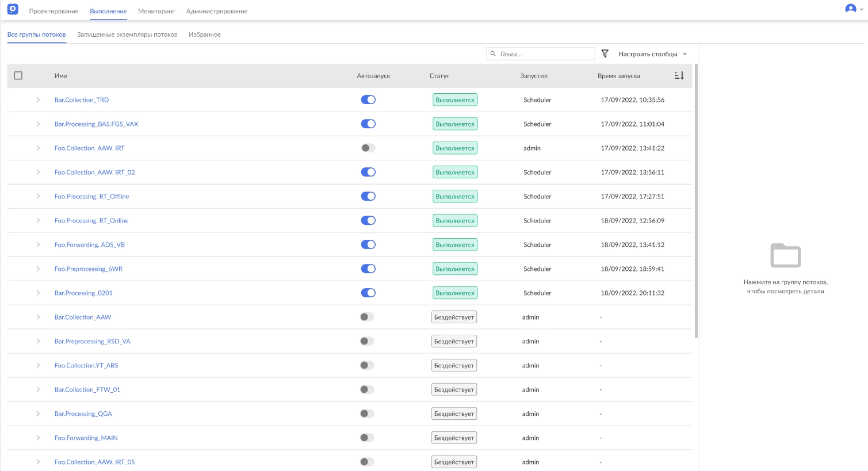Open the Запущенные экземпляры потоков tab

[x=127, y=35]
